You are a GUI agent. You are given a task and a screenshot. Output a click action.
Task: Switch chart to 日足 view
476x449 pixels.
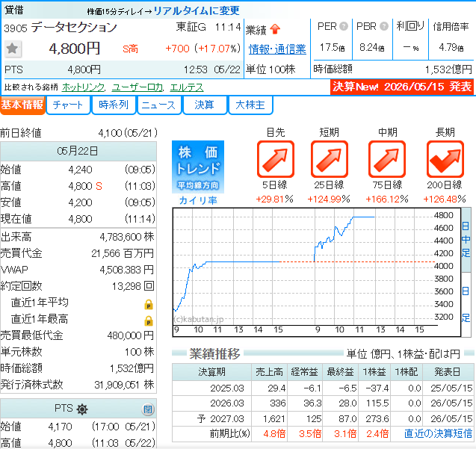[466, 305]
